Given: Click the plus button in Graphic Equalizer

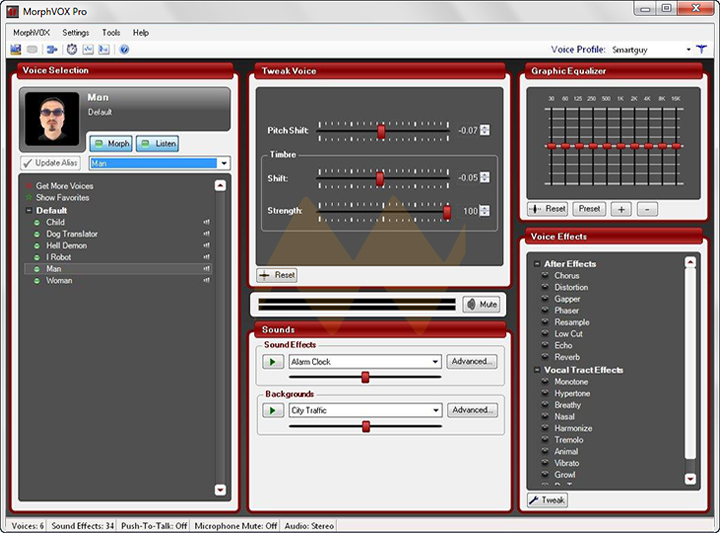Looking at the screenshot, I should click(621, 209).
